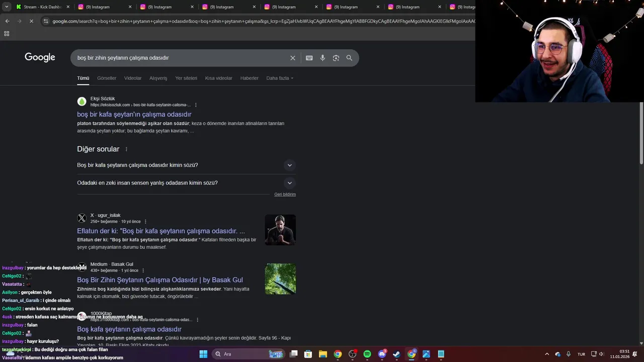Go back to the previous page

pos(7,21)
